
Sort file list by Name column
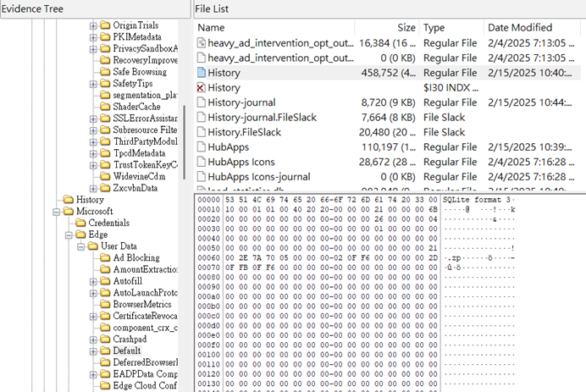coord(274,28)
